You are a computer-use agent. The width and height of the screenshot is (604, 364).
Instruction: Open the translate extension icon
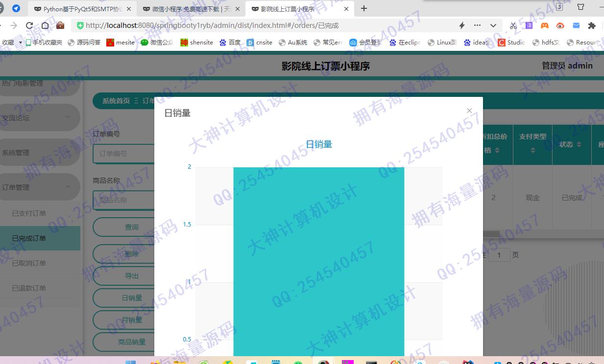click(529, 25)
